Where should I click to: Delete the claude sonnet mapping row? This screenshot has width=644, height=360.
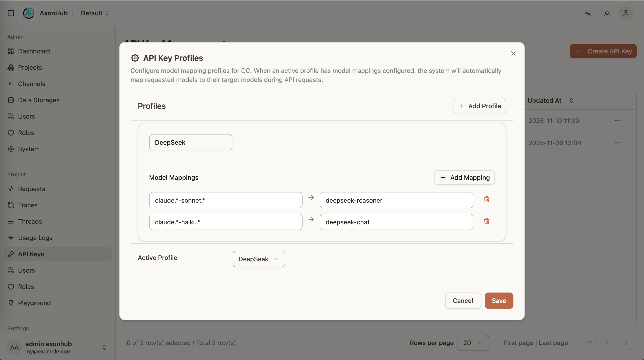487,199
